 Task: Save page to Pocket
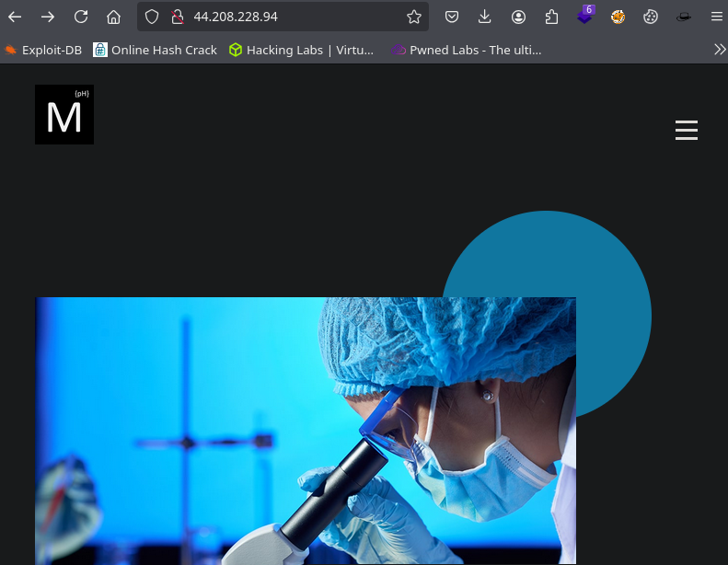(x=452, y=17)
